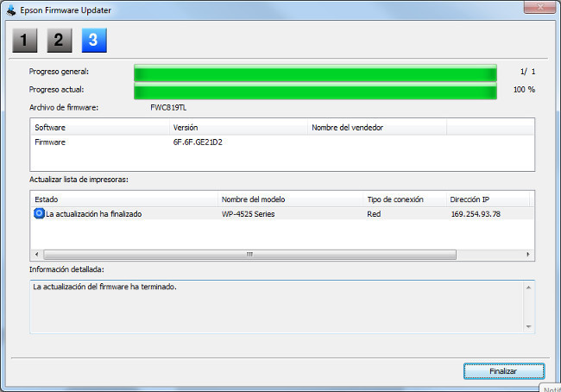Select the Firmware row in software list
The width and height of the screenshot is (561, 392).
pos(282,142)
